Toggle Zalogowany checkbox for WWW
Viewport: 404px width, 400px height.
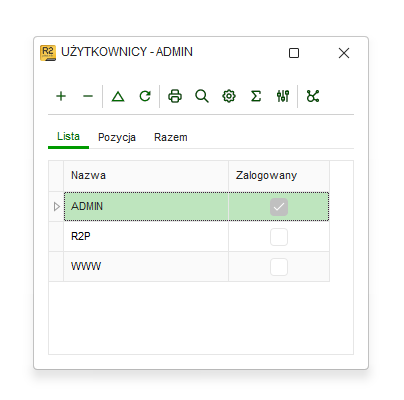[279, 267]
